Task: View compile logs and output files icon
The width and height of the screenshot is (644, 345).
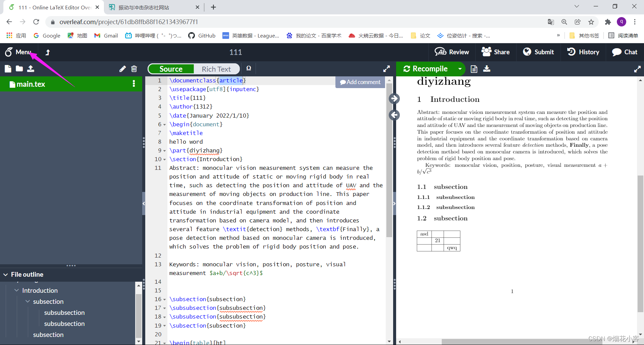Action: [x=474, y=69]
